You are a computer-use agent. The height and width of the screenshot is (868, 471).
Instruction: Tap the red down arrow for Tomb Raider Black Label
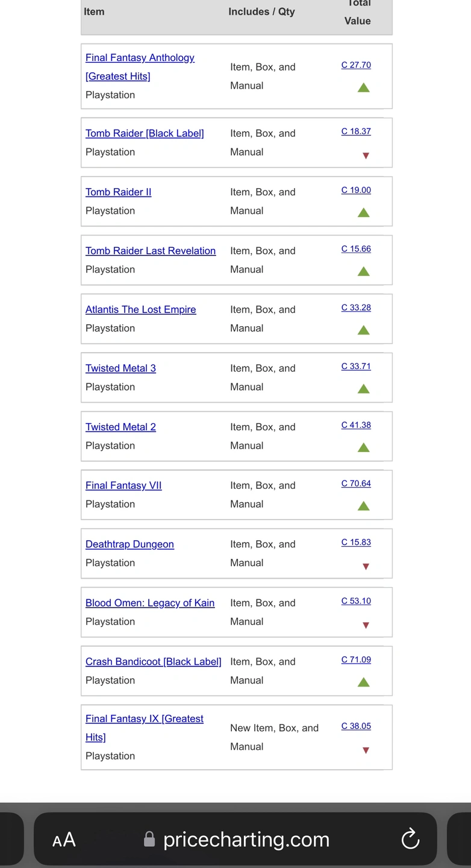(365, 156)
